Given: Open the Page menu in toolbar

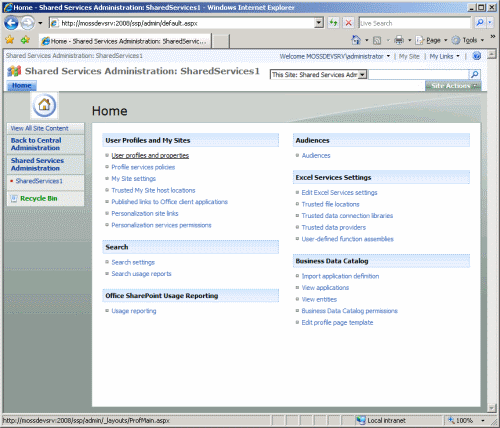Looking at the screenshot, I should pyautogui.click(x=431, y=40).
